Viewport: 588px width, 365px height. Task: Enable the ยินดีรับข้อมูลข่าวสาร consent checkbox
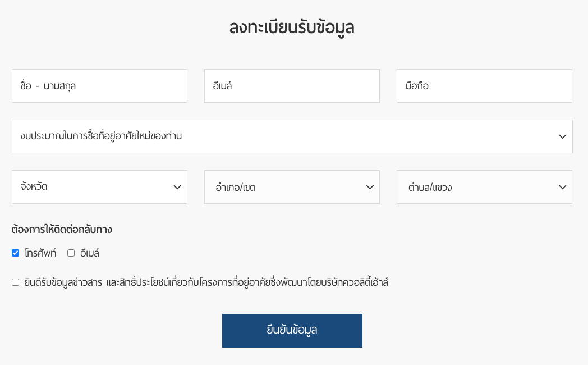[x=16, y=282]
